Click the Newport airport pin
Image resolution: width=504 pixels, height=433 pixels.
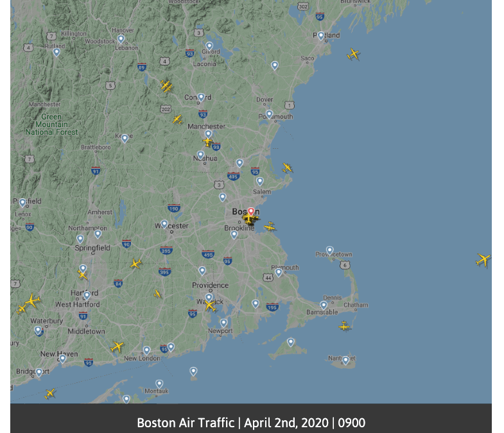(223, 323)
